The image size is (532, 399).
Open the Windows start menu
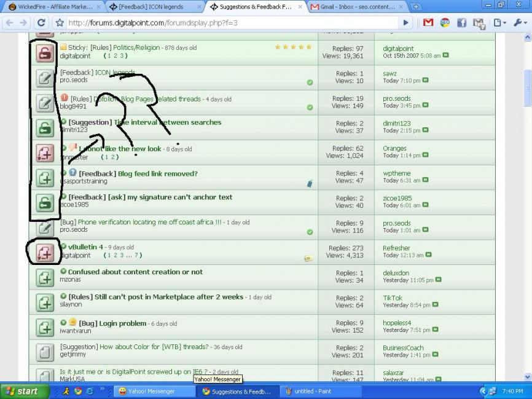tap(24, 391)
